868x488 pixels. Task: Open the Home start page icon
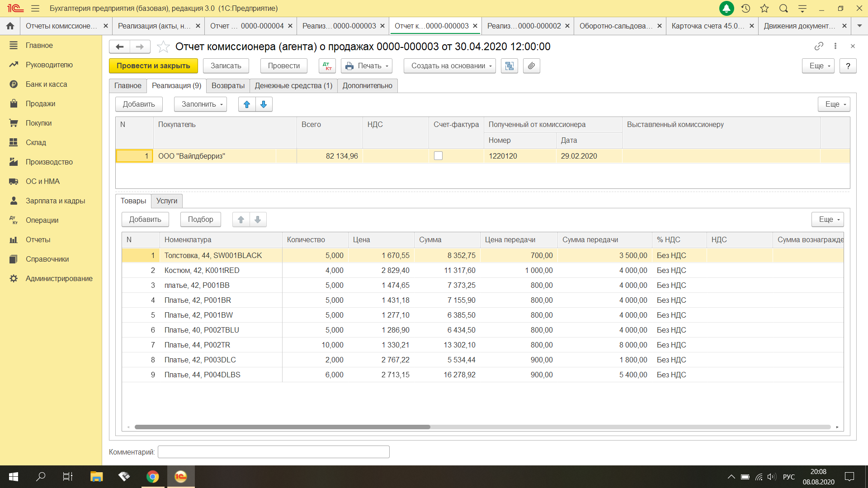pyautogui.click(x=10, y=26)
